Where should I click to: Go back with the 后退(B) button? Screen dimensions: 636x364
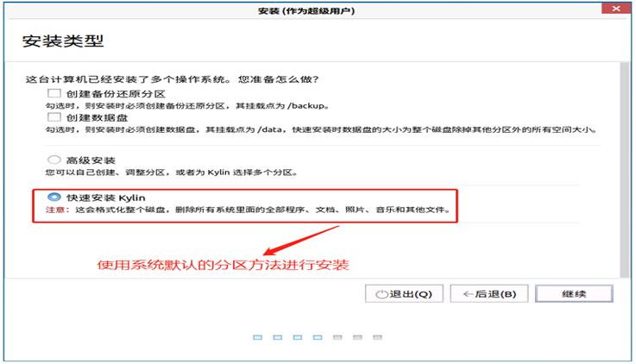tap(489, 293)
